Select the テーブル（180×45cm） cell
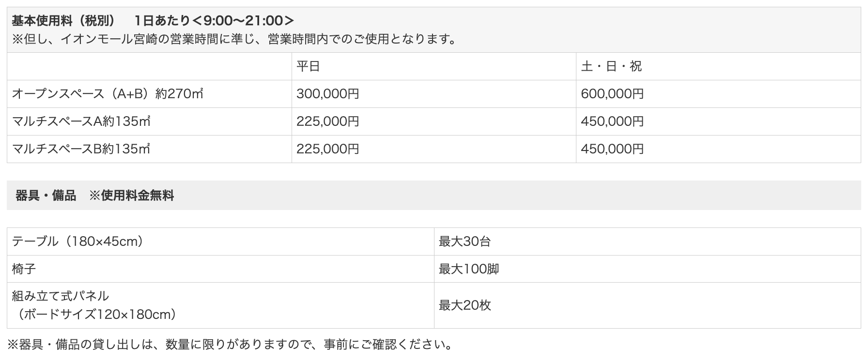This screenshot has width=868, height=362. point(77,241)
